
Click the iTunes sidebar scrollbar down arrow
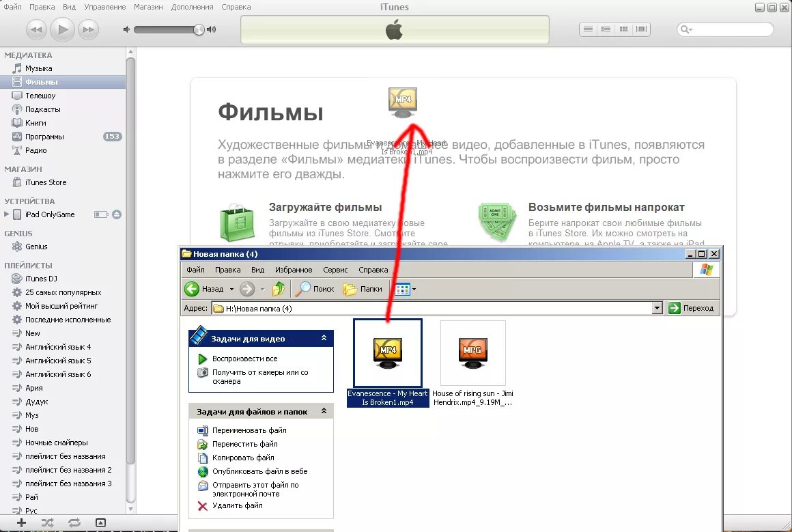click(131, 509)
